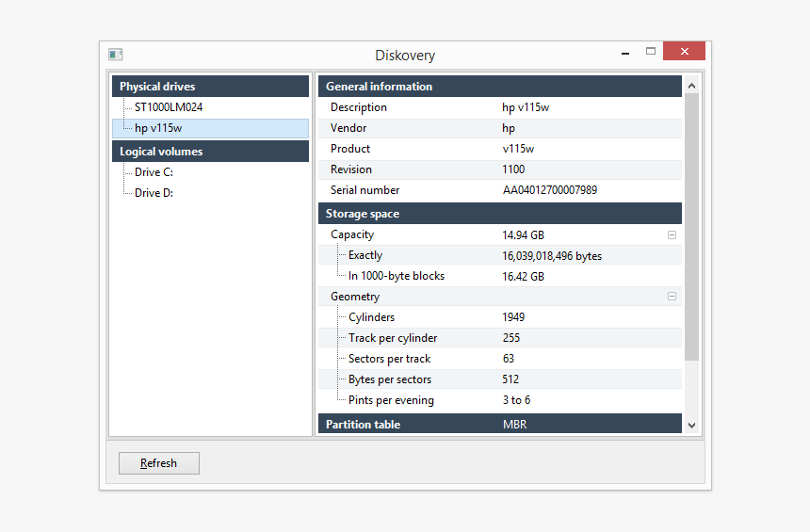Click the Logical volumes header
This screenshot has height=532, width=810.
pos(210,152)
